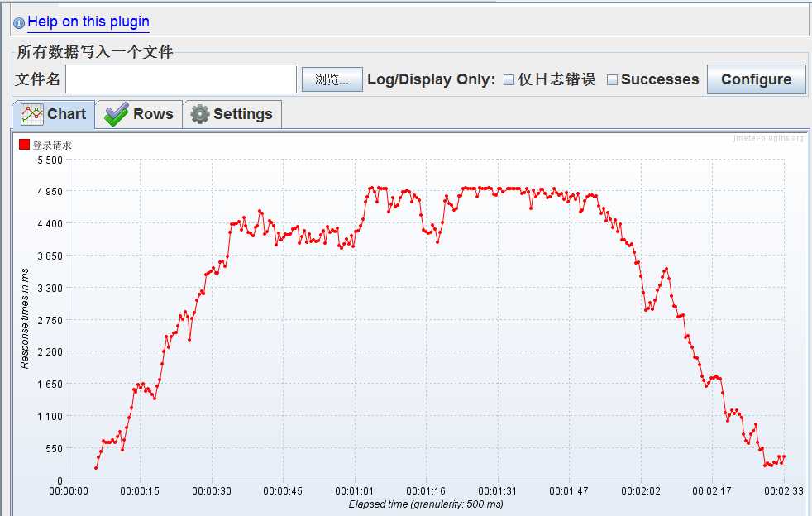Click the line chart icon on Chart tab

31,114
